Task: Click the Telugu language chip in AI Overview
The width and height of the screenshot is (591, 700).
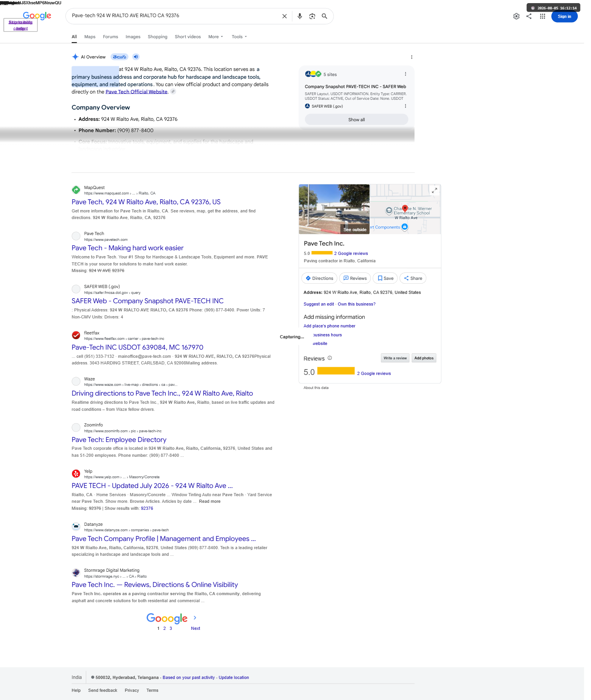Action: [120, 57]
